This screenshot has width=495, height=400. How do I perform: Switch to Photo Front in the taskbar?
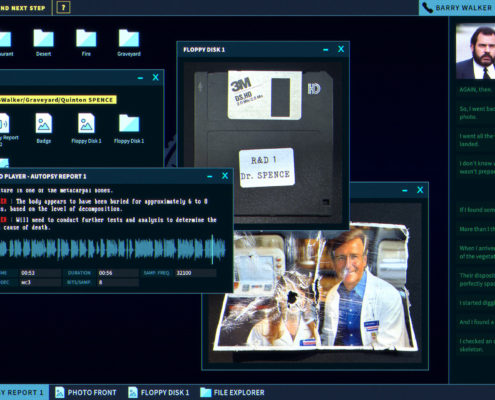point(86,392)
